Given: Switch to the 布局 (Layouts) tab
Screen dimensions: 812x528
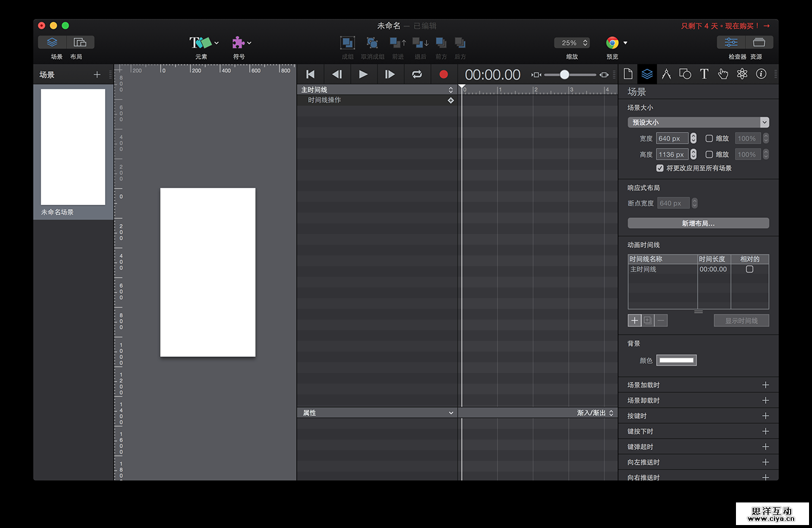Looking at the screenshot, I should tap(80, 43).
